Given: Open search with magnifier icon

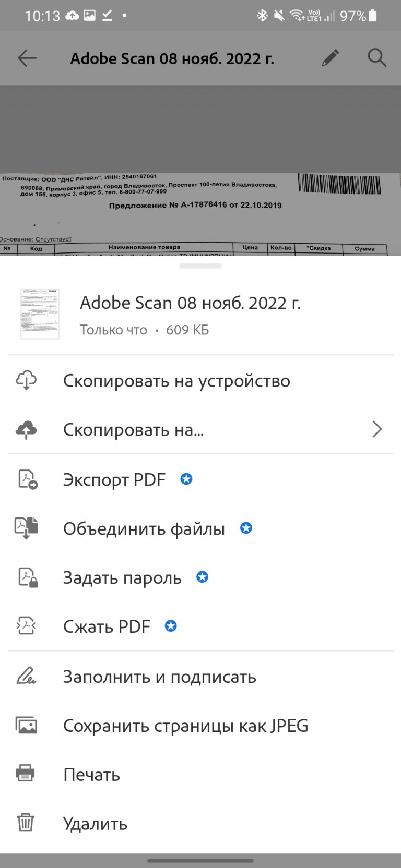Looking at the screenshot, I should 376,58.
